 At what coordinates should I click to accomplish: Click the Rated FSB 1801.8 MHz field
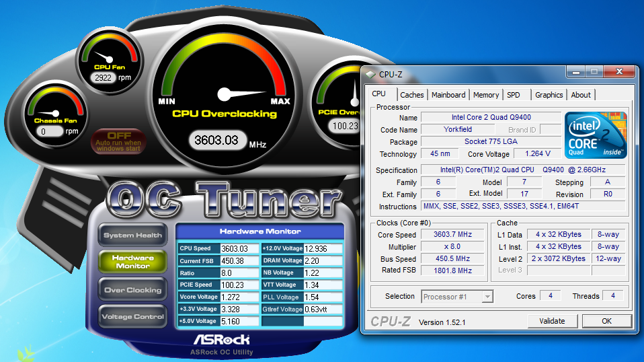pos(452,270)
